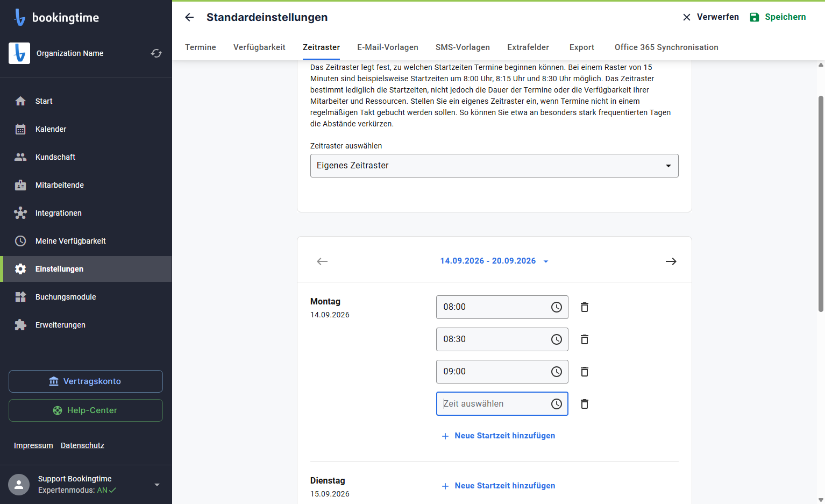Viewport: 825px width, 504px height.
Task: Switch to the Verfügbarkeit tab
Action: coord(259,47)
